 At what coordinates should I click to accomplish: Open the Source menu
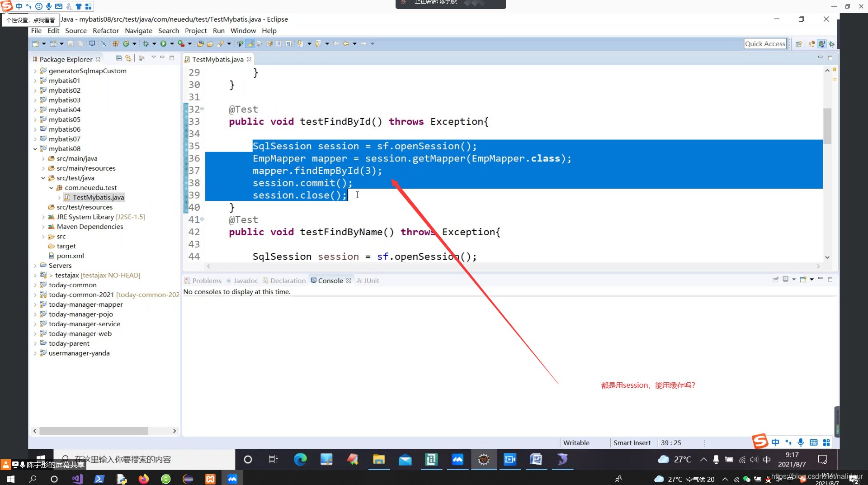point(76,31)
